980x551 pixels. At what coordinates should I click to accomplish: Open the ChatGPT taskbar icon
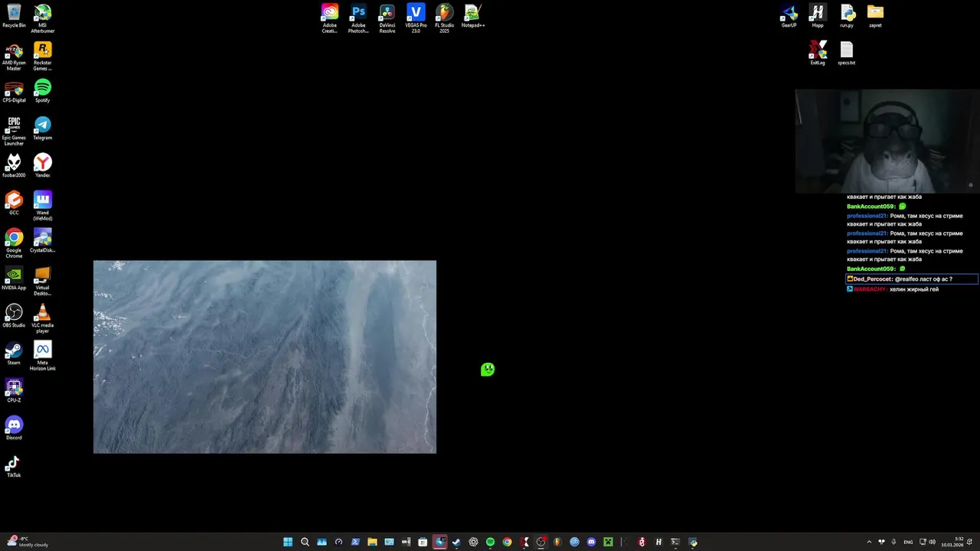point(473,542)
